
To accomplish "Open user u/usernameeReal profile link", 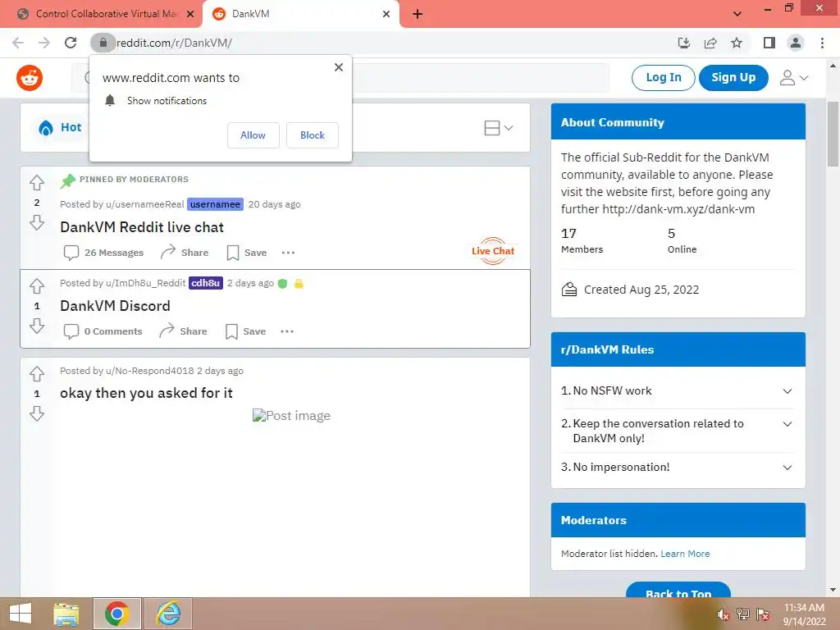I will pos(144,204).
